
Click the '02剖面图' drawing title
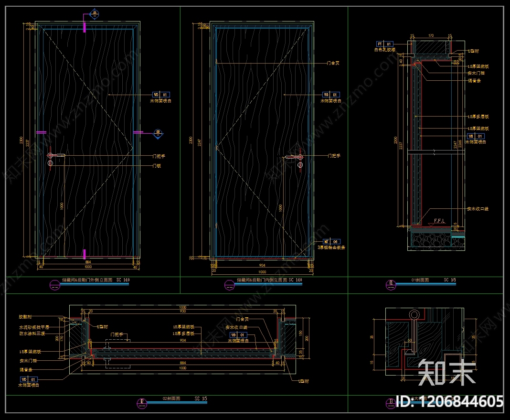click(x=171, y=398)
